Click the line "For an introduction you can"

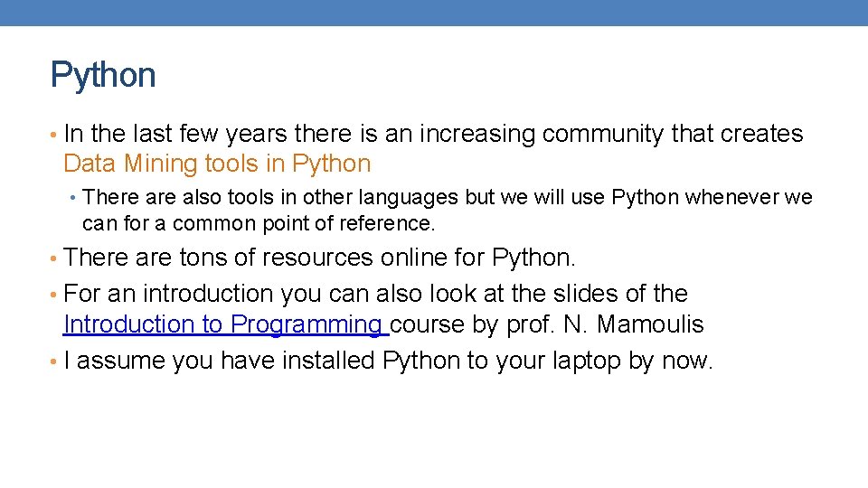376,295
